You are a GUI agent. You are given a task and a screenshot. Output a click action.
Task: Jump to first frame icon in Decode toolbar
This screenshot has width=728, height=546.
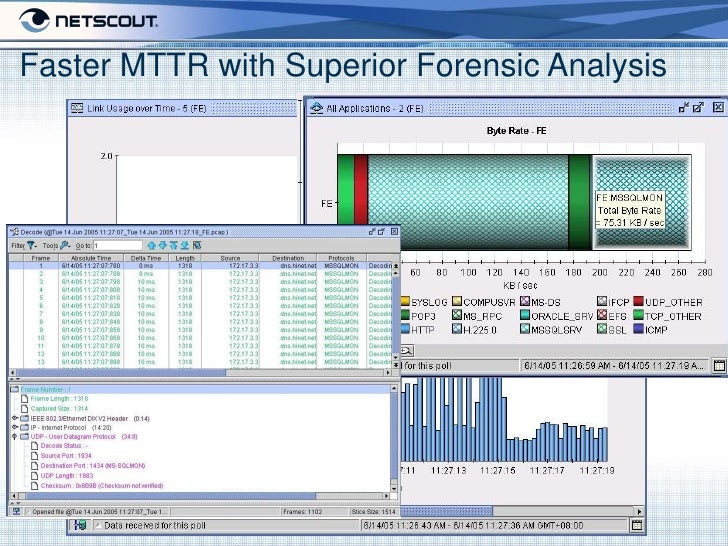point(174,245)
